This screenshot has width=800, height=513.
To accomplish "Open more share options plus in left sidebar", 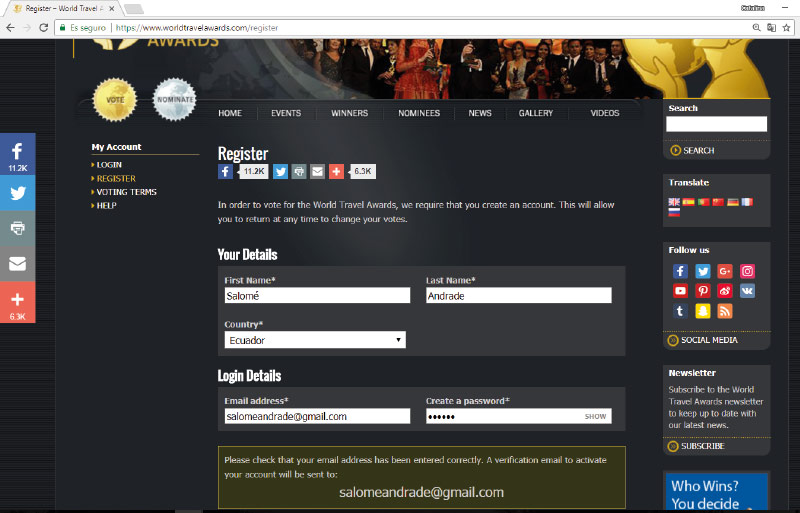I will coord(17,302).
